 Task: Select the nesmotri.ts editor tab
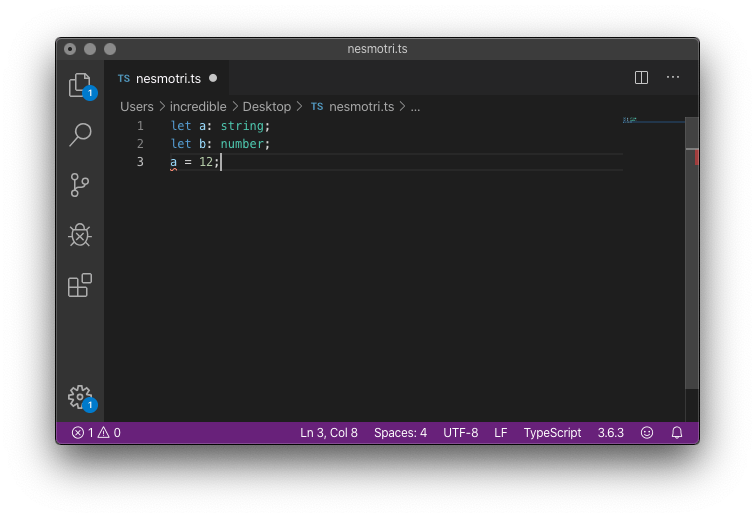click(165, 78)
